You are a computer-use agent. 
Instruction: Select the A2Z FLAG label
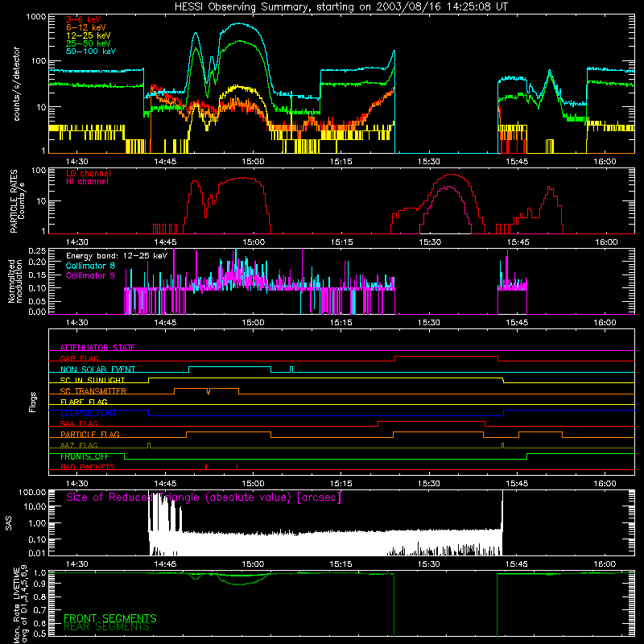(x=79, y=445)
